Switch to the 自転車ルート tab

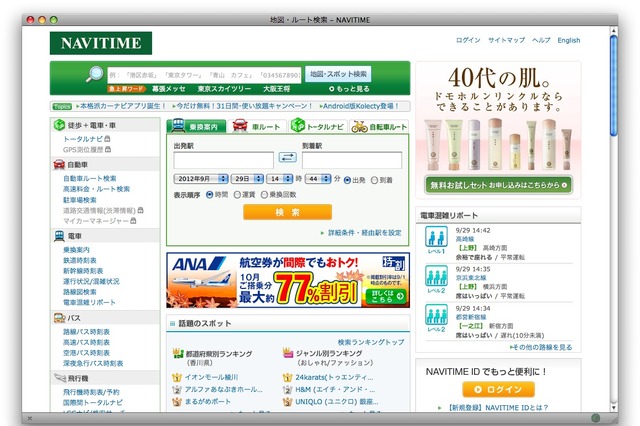pyautogui.click(x=379, y=126)
